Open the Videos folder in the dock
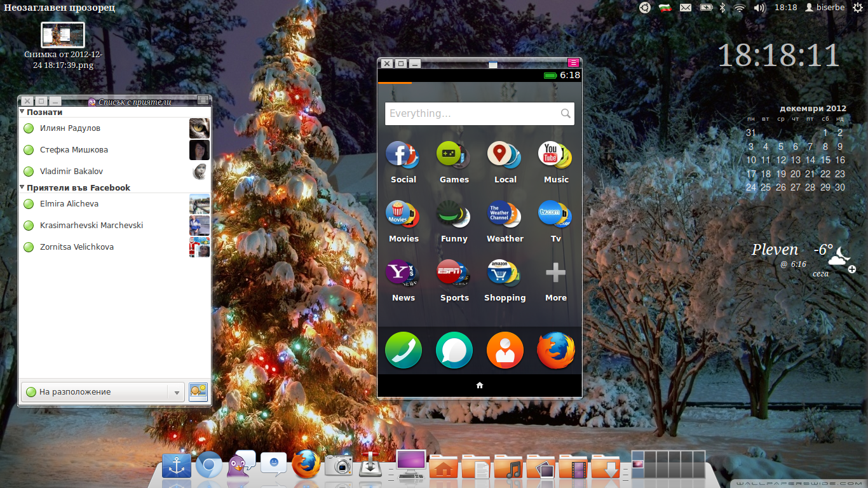Viewport: 868px width, 488px height. tap(574, 466)
